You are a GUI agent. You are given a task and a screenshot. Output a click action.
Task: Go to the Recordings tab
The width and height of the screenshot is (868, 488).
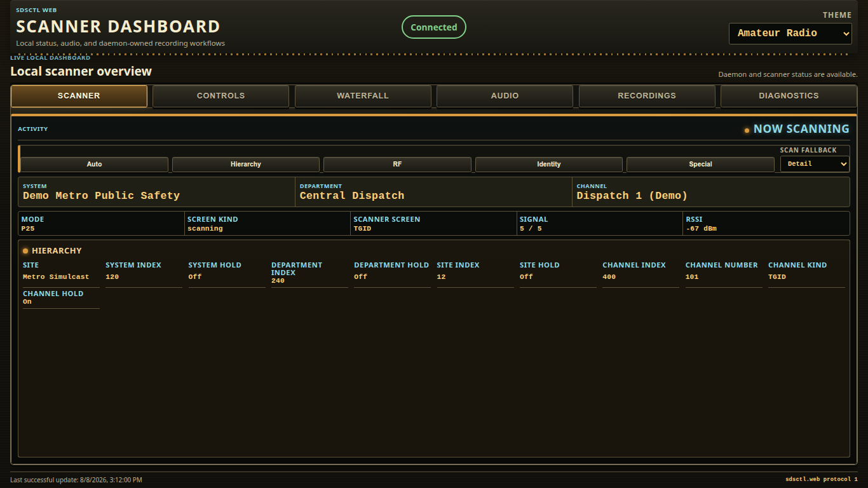pyautogui.click(x=647, y=96)
